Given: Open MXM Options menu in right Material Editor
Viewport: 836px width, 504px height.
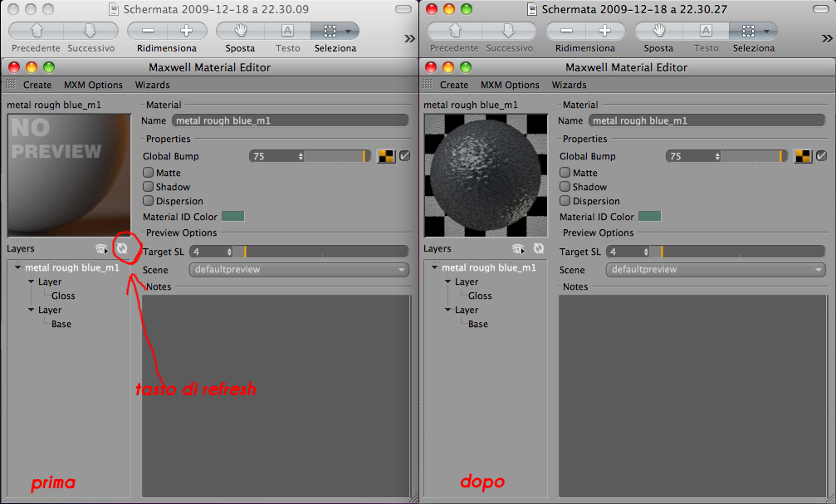Looking at the screenshot, I should pyautogui.click(x=511, y=85).
